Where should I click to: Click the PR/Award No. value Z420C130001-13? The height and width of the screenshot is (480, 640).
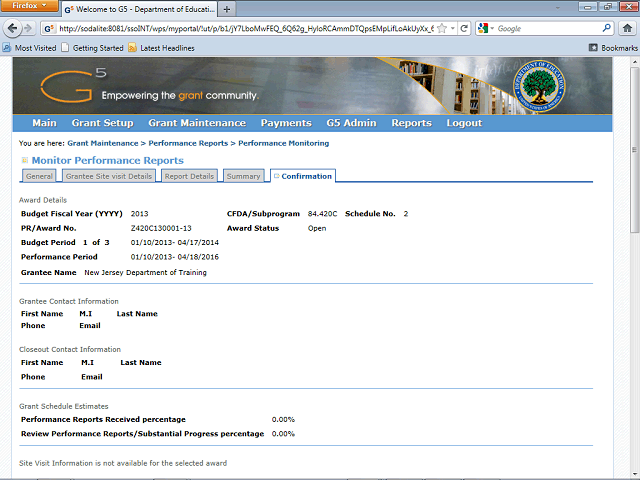tap(161, 228)
